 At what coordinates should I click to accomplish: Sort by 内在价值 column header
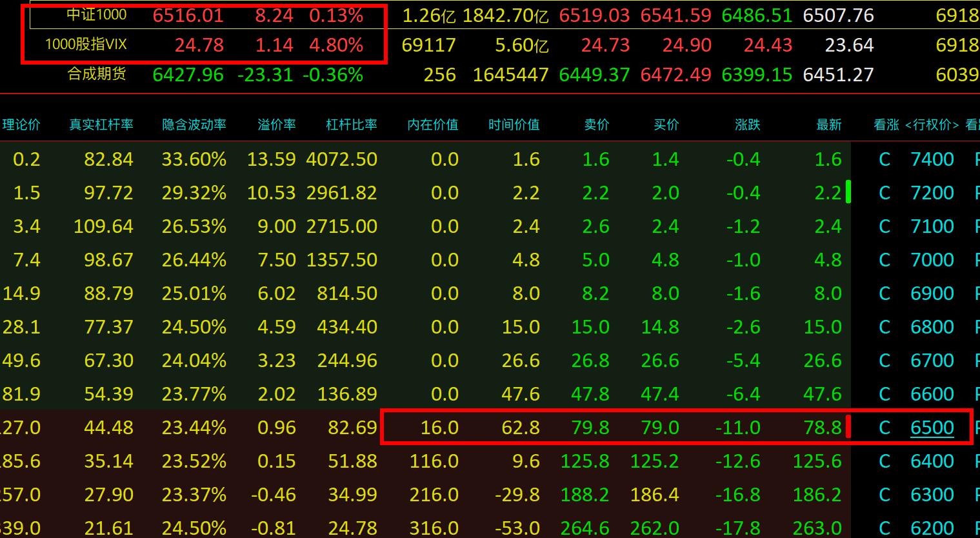point(432,125)
